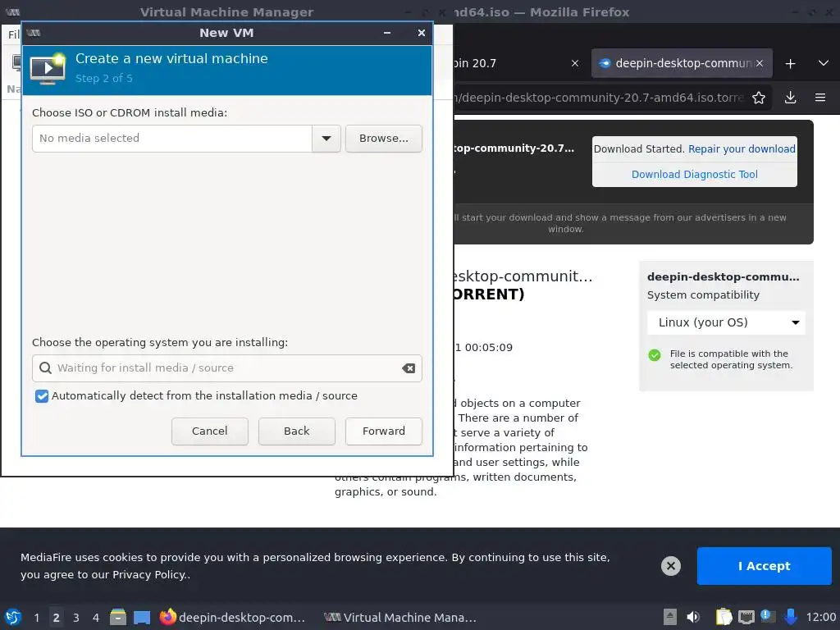The image size is (840, 630).
Task: Click the New VM window menu icon
Action: pos(33,33)
